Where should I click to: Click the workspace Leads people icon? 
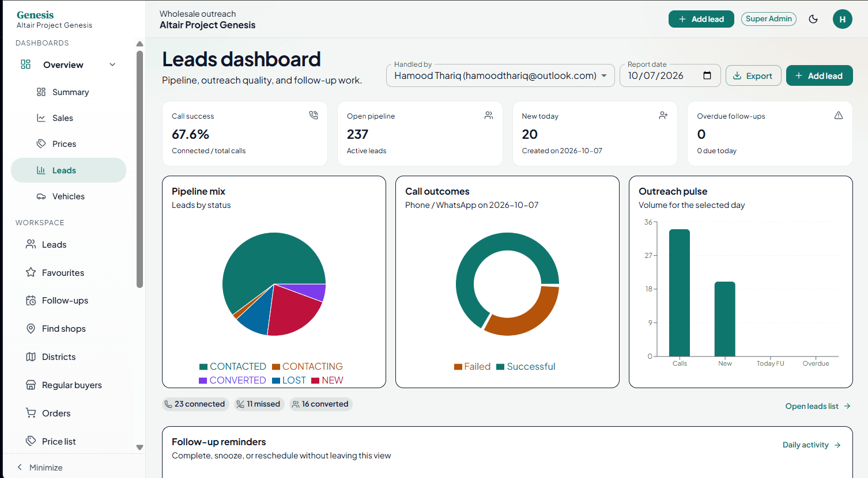(x=31, y=244)
